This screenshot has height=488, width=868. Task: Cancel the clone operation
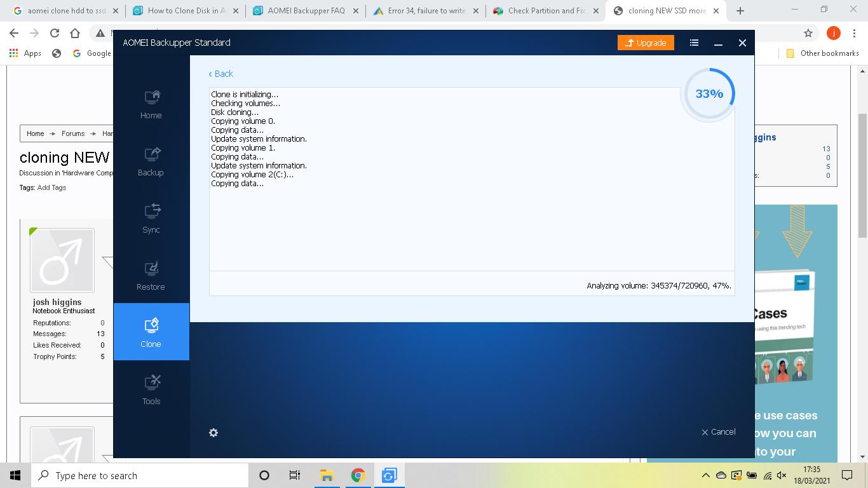[x=719, y=432]
